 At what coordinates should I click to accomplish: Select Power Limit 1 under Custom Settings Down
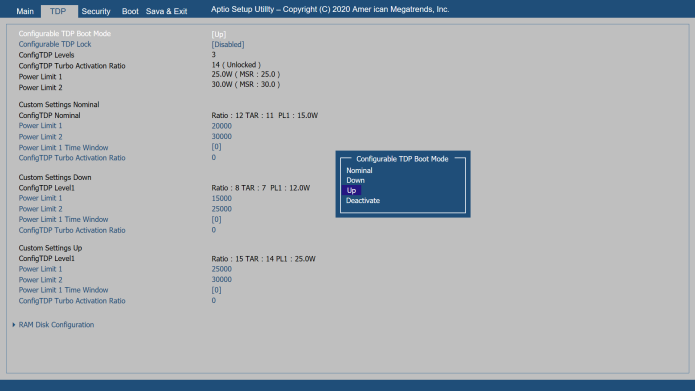coord(40,198)
